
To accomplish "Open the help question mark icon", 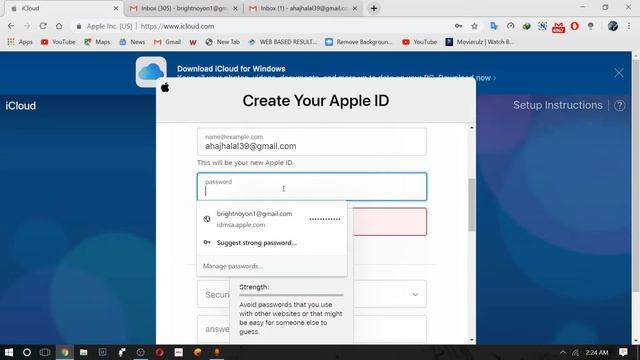I will [620, 105].
